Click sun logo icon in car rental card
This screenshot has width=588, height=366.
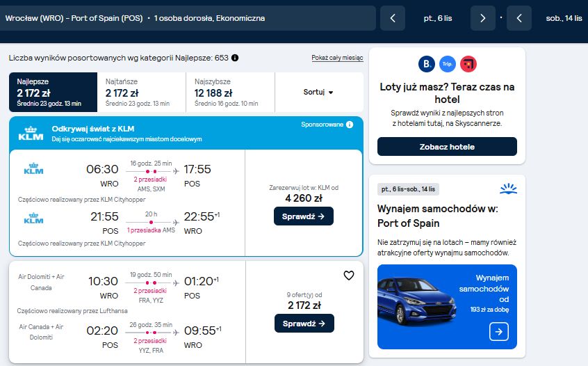508,189
